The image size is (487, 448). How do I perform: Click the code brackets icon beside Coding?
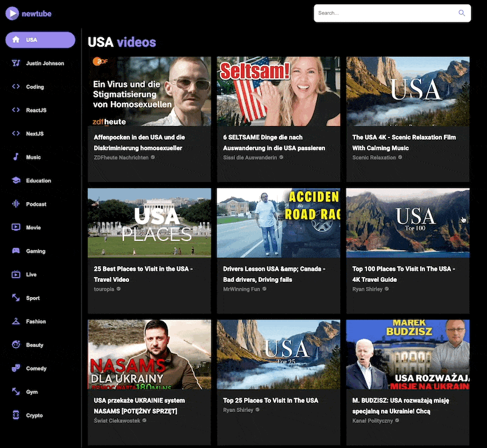pos(16,86)
